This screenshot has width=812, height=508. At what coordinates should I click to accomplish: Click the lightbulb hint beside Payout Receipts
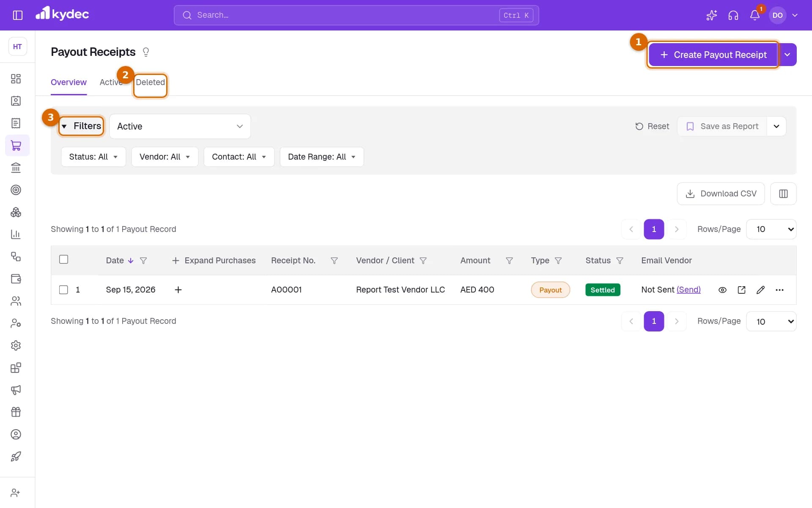(146, 52)
